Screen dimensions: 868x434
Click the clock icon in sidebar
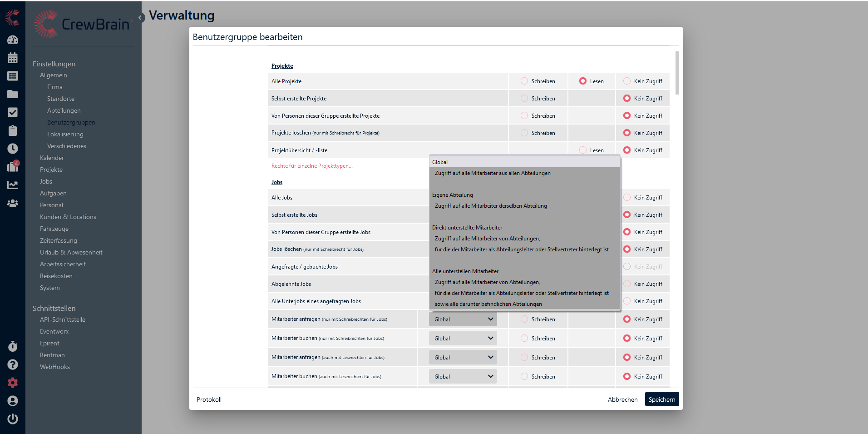(x=13, y=149)
